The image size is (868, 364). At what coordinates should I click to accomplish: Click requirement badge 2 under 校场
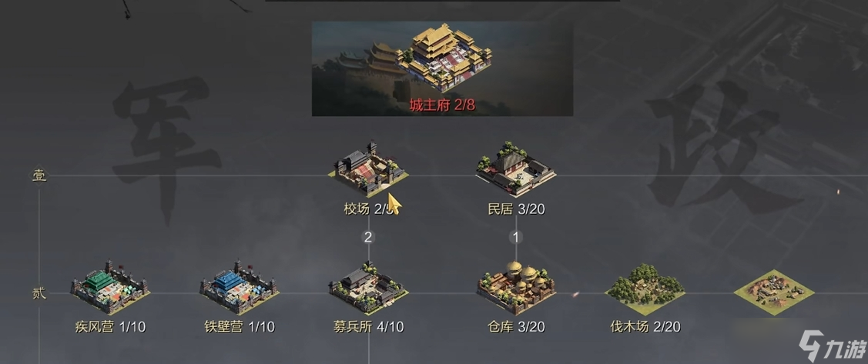click(369, 237)
